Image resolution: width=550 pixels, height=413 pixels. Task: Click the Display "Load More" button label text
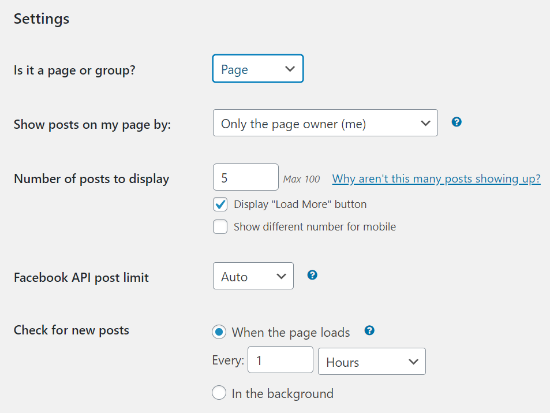click(300, 204)
